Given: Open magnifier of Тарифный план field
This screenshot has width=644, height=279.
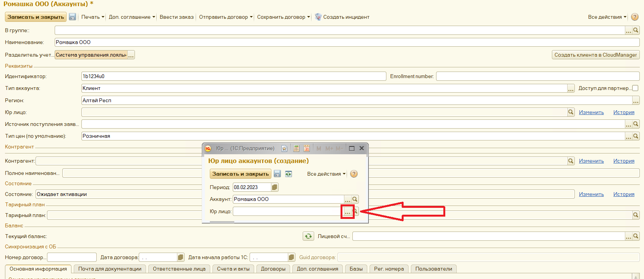Looking at the screenshot, I should point(636,215).
